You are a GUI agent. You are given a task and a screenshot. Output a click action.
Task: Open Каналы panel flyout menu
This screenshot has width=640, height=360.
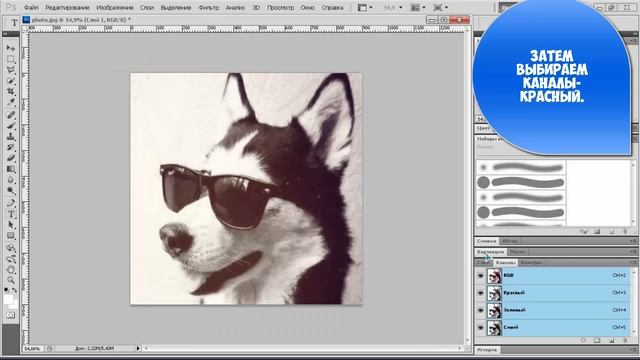633,262
